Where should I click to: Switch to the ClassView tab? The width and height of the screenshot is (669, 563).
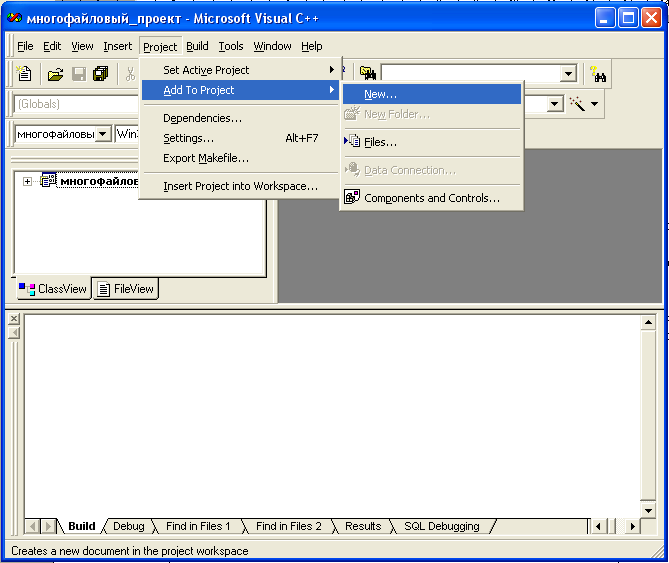(x=54, y=289)
